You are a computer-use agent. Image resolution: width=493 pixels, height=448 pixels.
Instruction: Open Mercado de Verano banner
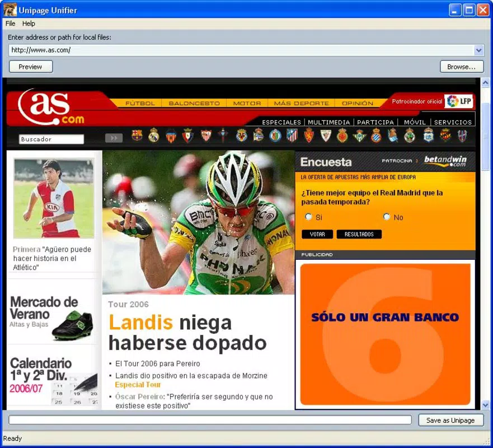click(x=52, y=318)
